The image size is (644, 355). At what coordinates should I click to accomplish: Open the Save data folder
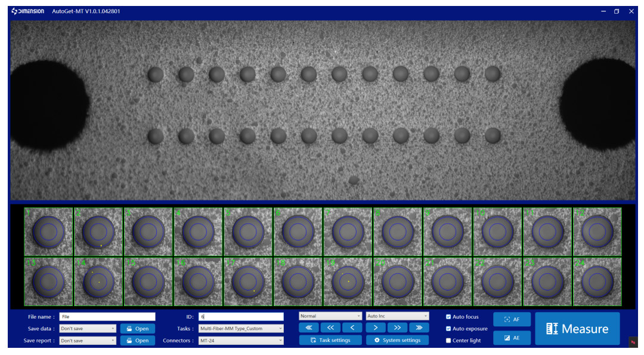coord(138,329)
